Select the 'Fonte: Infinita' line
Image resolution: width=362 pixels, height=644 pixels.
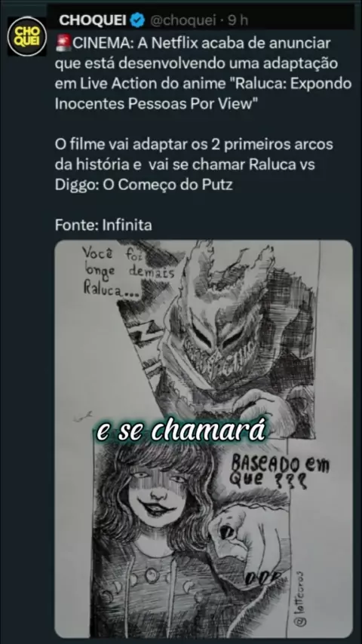tap(103, 225)
